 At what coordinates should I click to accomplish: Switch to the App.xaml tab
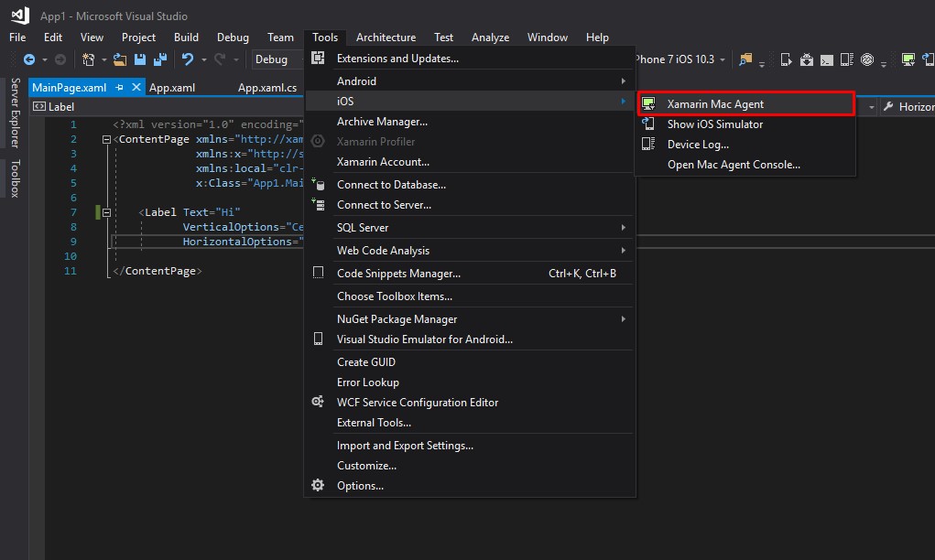tap(172, 88)
